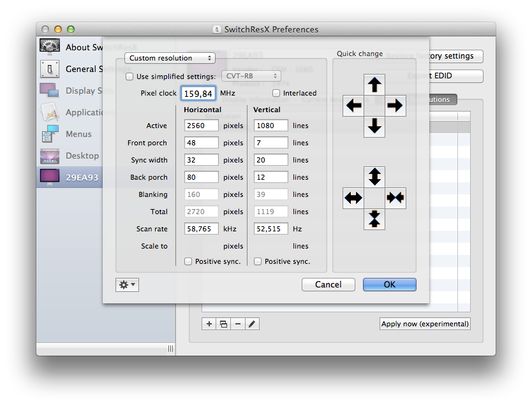This screenshot has height=406, width=532.
Task: Click the Cancel button
Action: pos(328,285)
